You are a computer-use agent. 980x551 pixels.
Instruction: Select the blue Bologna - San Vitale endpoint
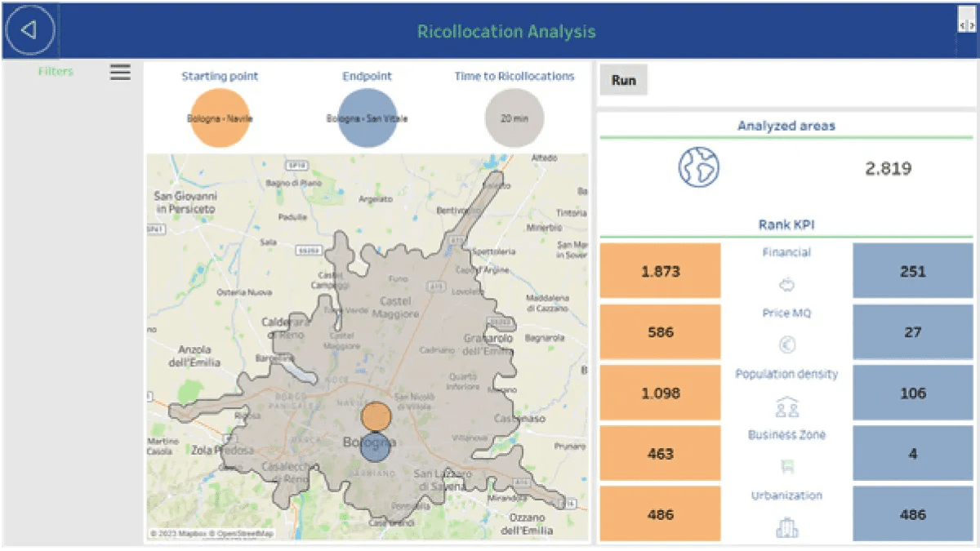coord(367,118)
